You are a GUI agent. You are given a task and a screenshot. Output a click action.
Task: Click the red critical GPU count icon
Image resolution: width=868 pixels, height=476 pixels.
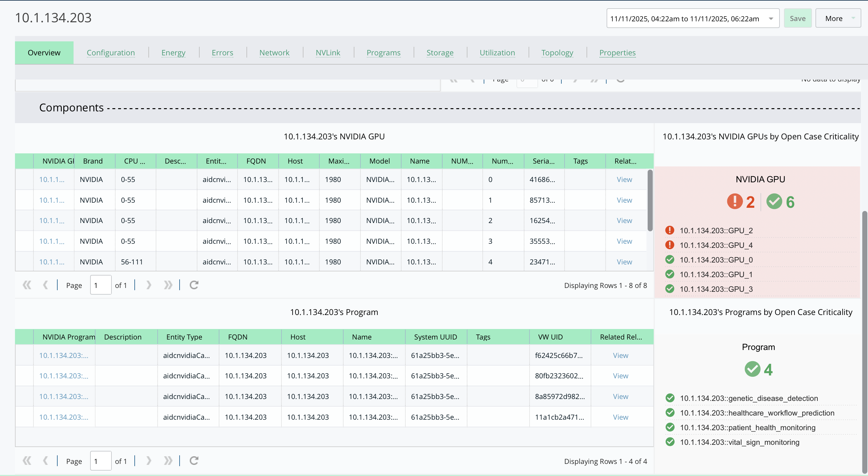(x=735, y=202)
